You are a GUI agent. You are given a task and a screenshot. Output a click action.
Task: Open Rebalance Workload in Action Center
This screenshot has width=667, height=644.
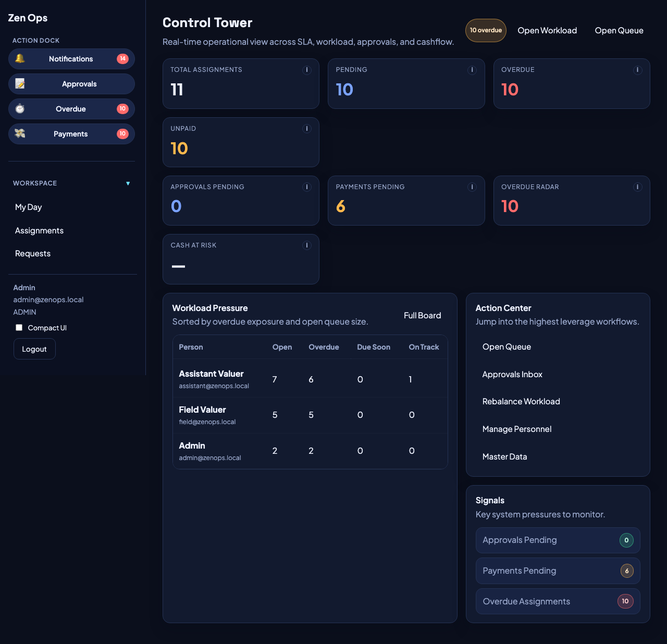click(x=521, y=402)
